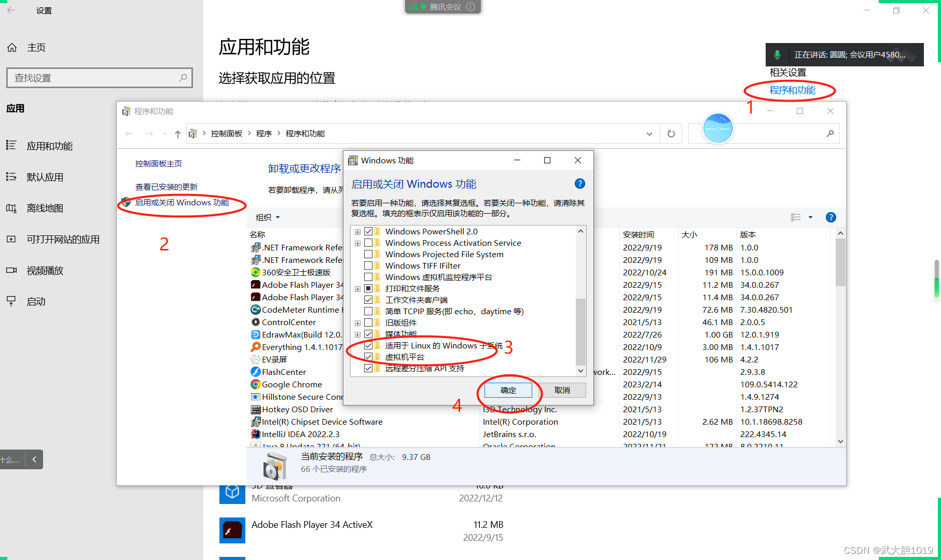Click the search magnifier in Settings search box
941x560 pixels.
point(183,78)
